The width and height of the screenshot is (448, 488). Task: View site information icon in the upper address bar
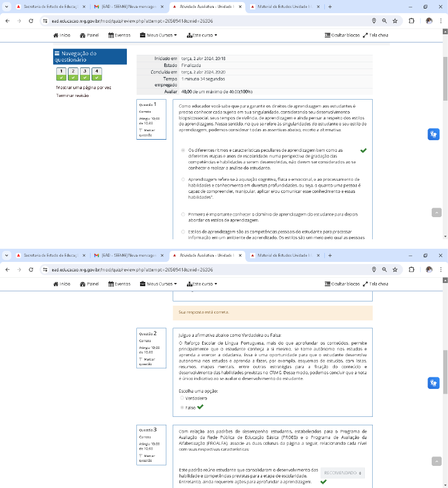45,21
